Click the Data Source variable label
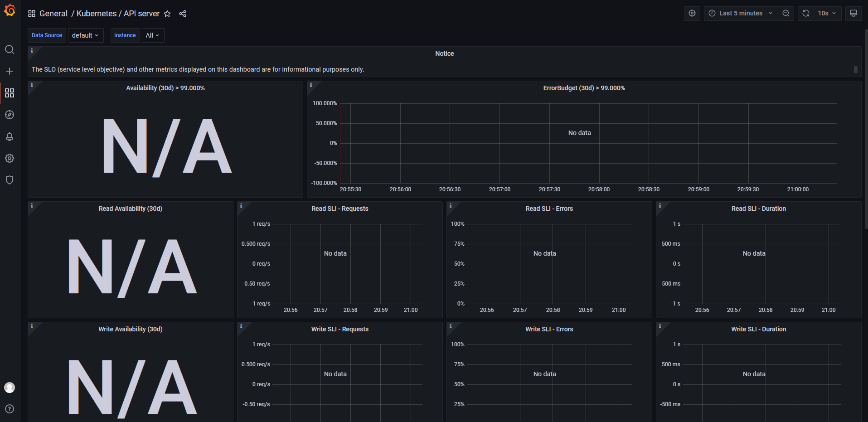This screenshot has height=422, width=868. (47, 35)
